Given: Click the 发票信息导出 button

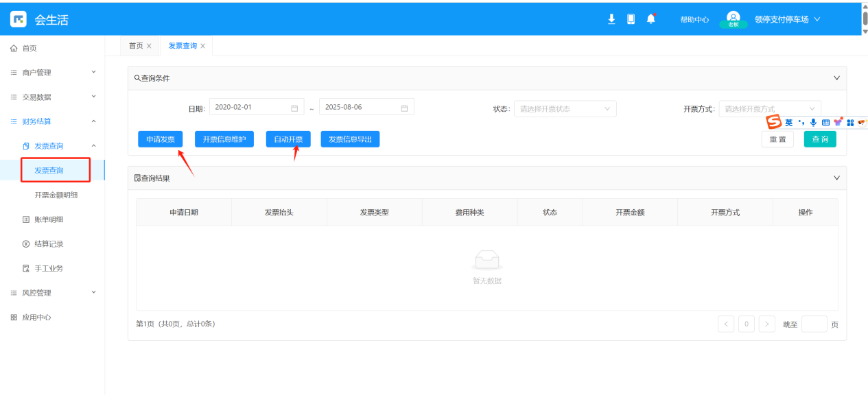Looking at the screenshot, I should point(350,139).
